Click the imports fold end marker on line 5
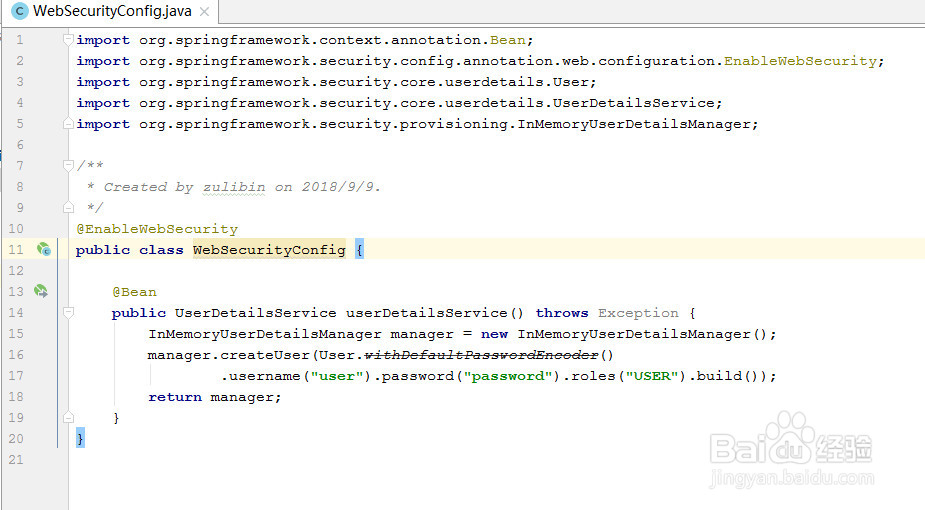This screenshot has height=510, width=925. coord(68,124)
